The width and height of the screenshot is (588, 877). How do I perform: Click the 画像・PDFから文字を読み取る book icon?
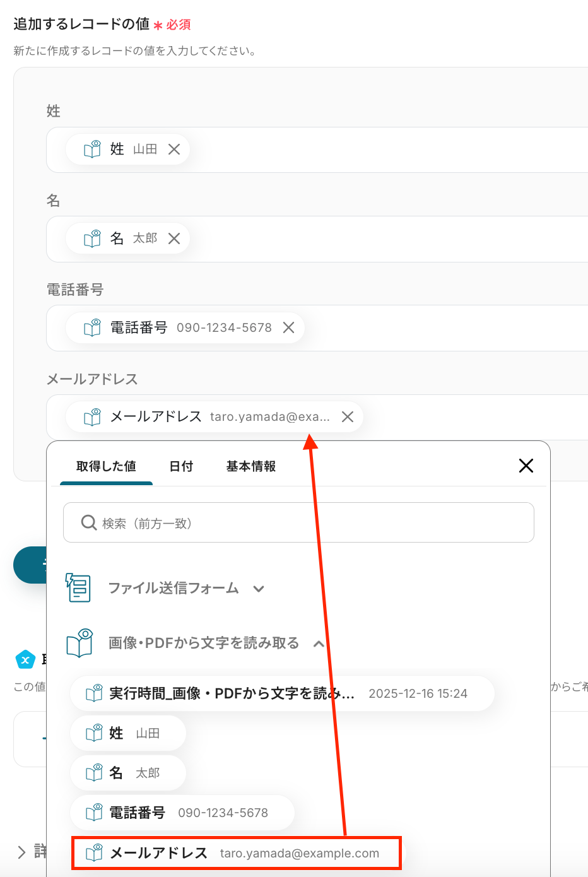coord(80,643)
